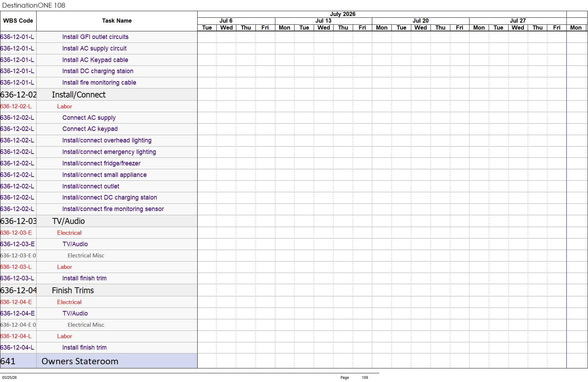The height and width of the screenshot is (382, 588).
Task: Click the 05/25/26 footer date
Action: pos(9,377)
